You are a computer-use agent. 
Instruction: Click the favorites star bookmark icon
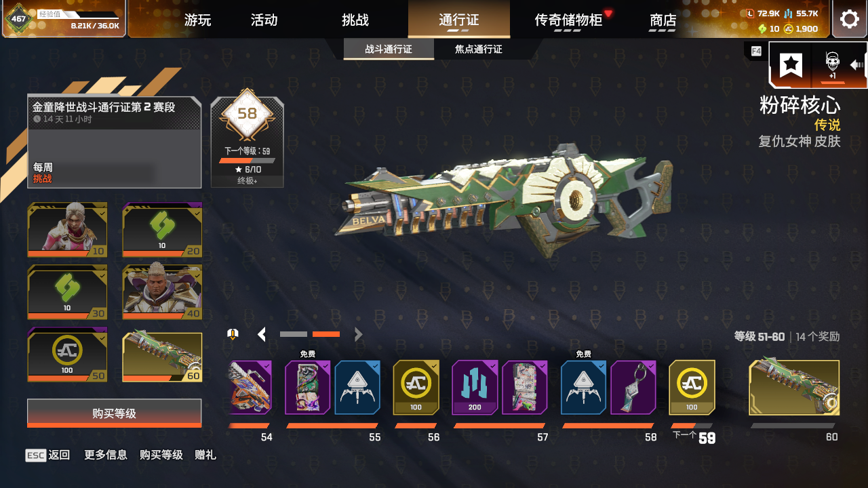click(x=791, y=65)
